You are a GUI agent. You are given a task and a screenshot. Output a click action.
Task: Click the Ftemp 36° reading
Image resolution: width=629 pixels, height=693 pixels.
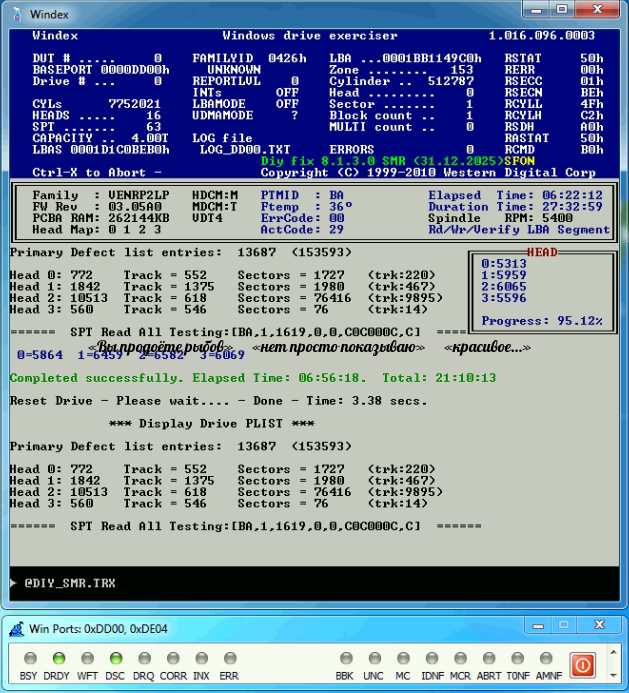click(x=340, y=207)
